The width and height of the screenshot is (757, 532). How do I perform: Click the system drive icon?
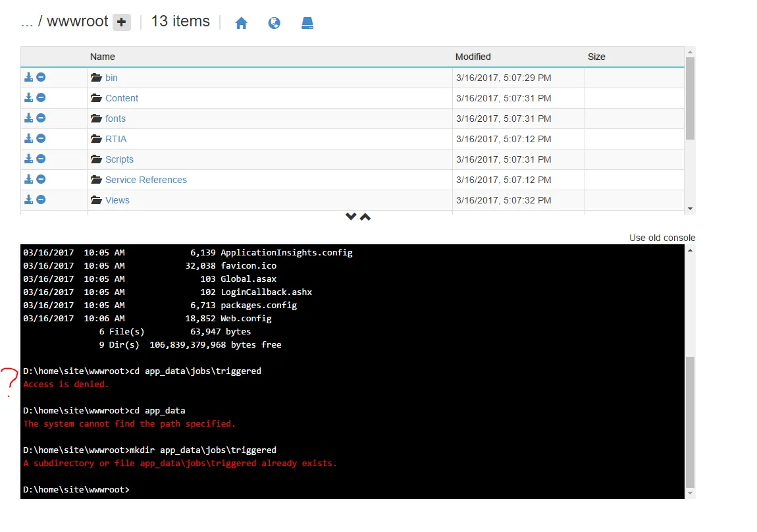click(307, 22)
